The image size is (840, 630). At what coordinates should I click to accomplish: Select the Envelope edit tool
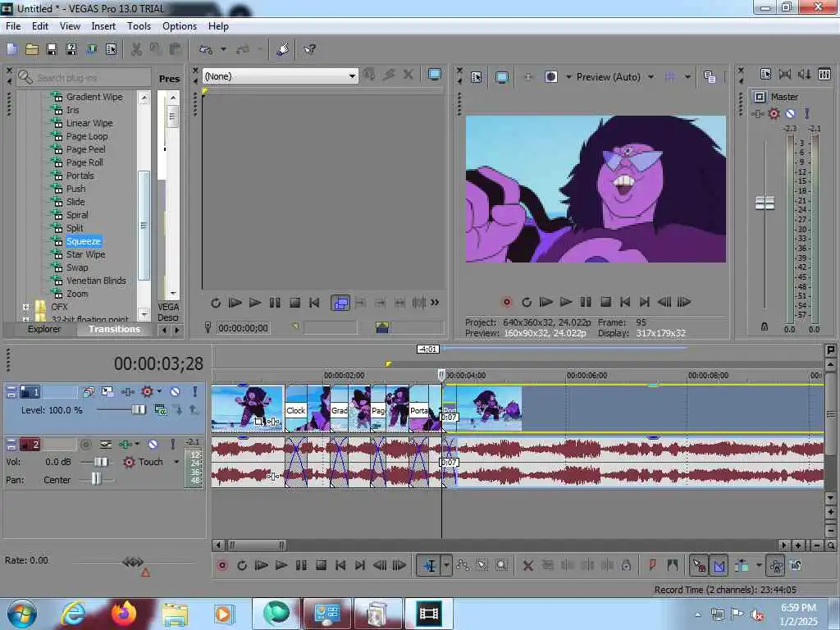click(x=463, y=565)
